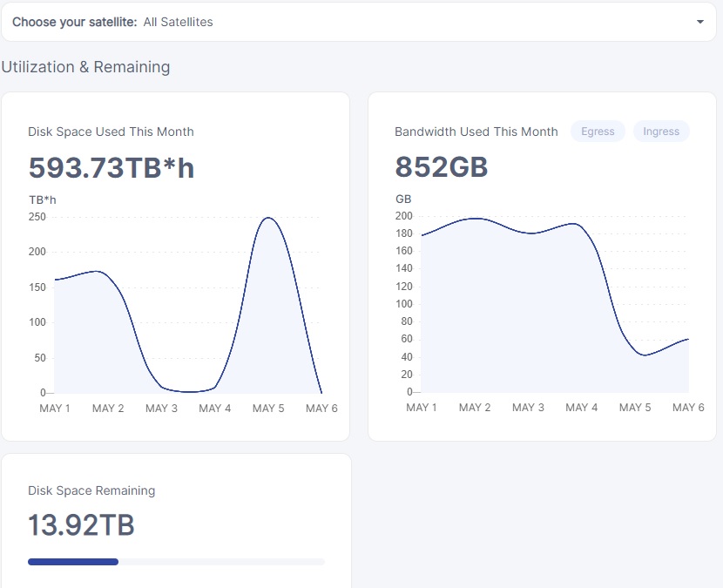The image size is (723, 588).
Task: Click the 250 y-axis label on disk chart
Action: 37,217
